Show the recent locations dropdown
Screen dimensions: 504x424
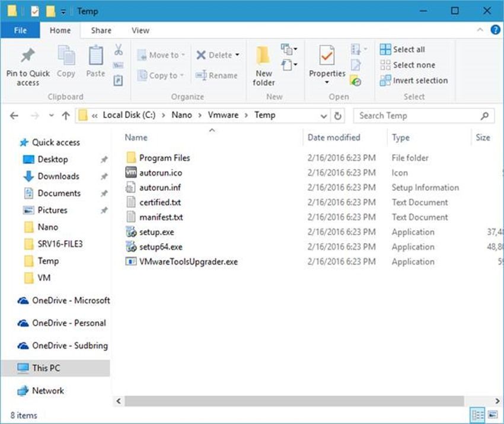[51, 116]
